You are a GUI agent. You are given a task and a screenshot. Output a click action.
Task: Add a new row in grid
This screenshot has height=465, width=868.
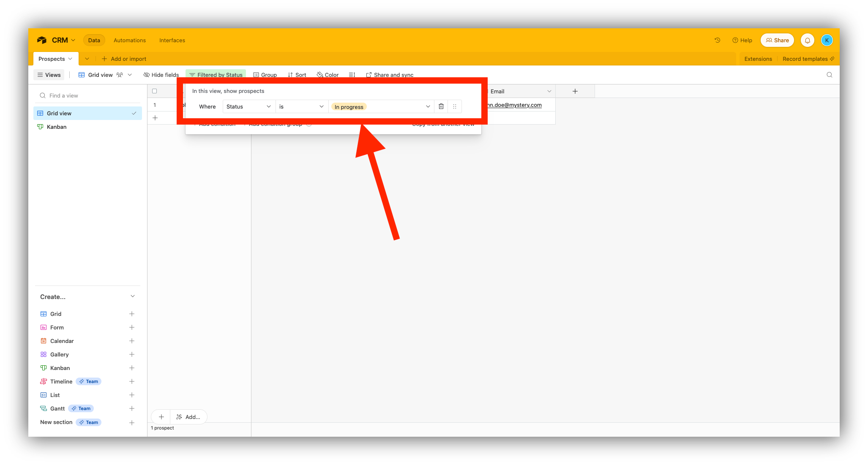pos(155,118)
